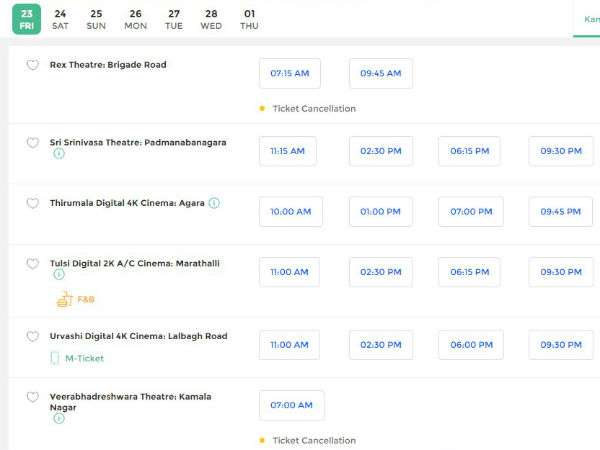Image resolution: width=600 pixels, height=450 pixels.
Task: Open info icon under Sri Srinivasa Theatre
Action: click(x=58, y=154)
